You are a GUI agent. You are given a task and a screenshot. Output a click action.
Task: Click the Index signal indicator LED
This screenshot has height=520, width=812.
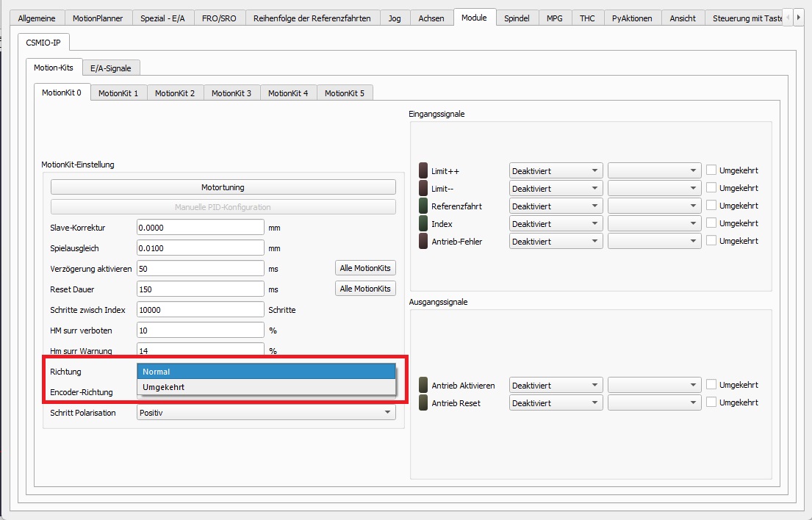[x=423, y=223]
